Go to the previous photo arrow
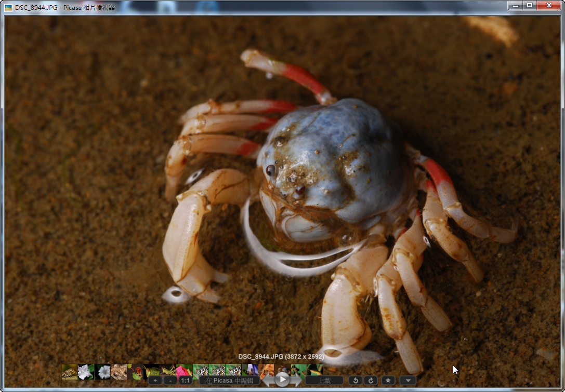The width and height of the screenshot is (565, 392). [268, 381]
